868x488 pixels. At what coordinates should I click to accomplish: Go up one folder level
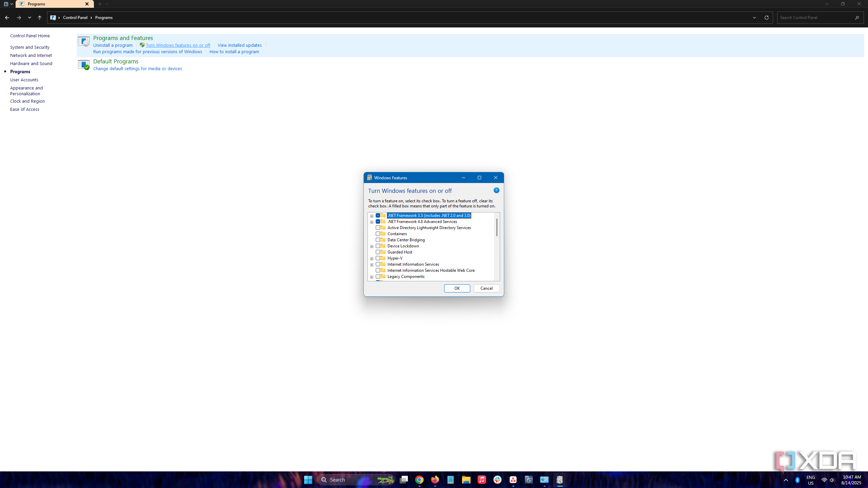coord(40,18)
